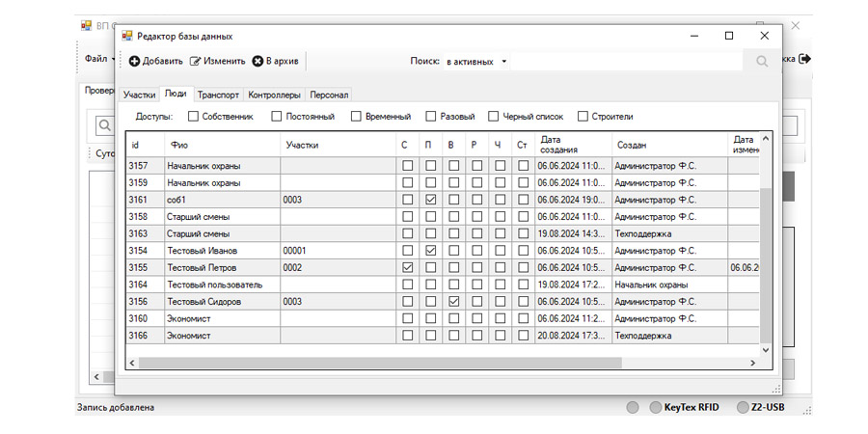Tick the Черный список filter checkbox
This screenshot has width=868, height=434.
pyautogui.click(x=494, y=117)
